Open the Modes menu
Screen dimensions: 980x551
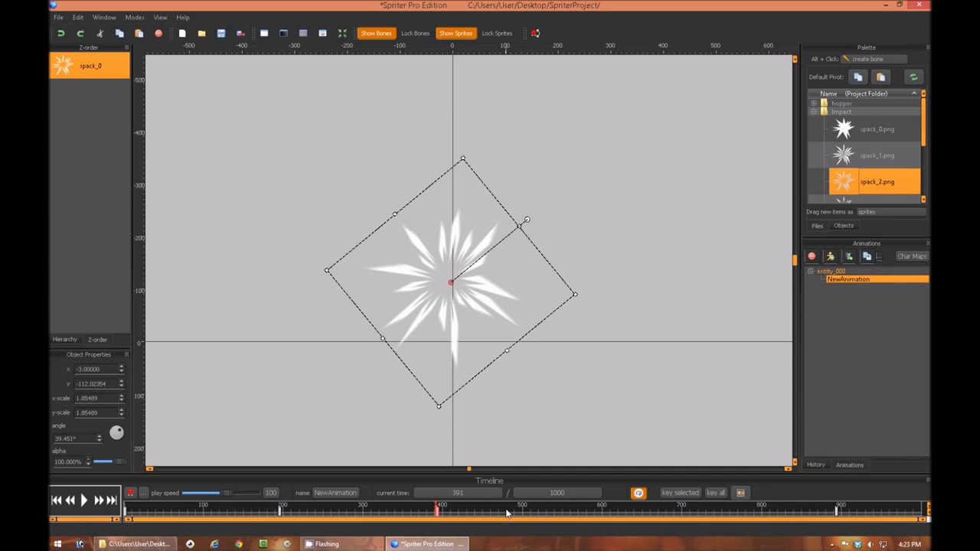point(135,17)
